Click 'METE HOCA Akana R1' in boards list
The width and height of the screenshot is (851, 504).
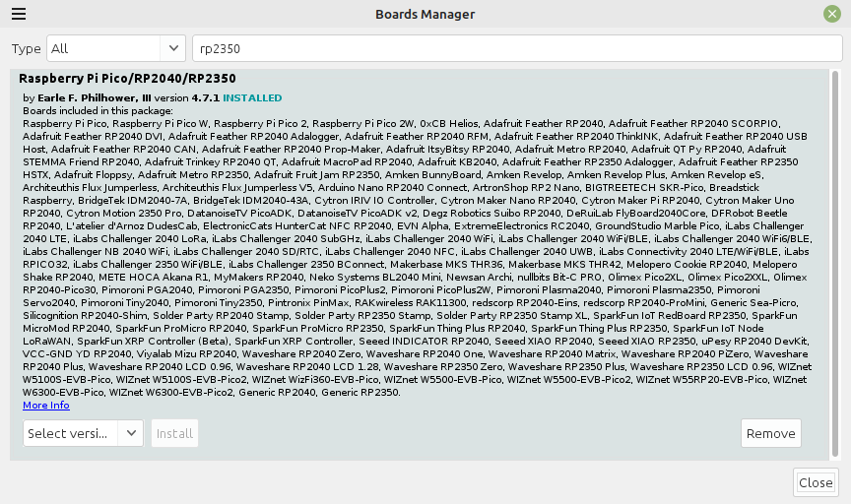click(154, 278)
